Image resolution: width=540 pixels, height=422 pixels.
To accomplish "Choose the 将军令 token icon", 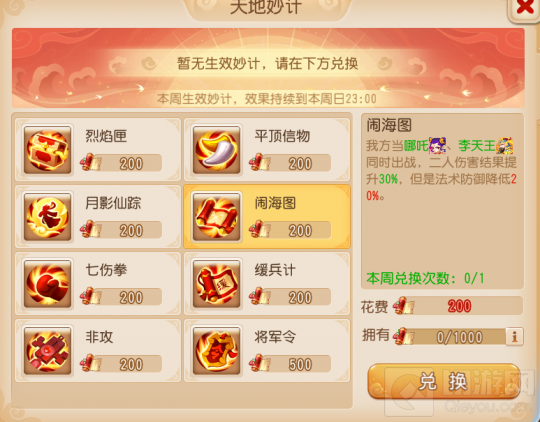I will pyautogui.click(x=217, y=351).
